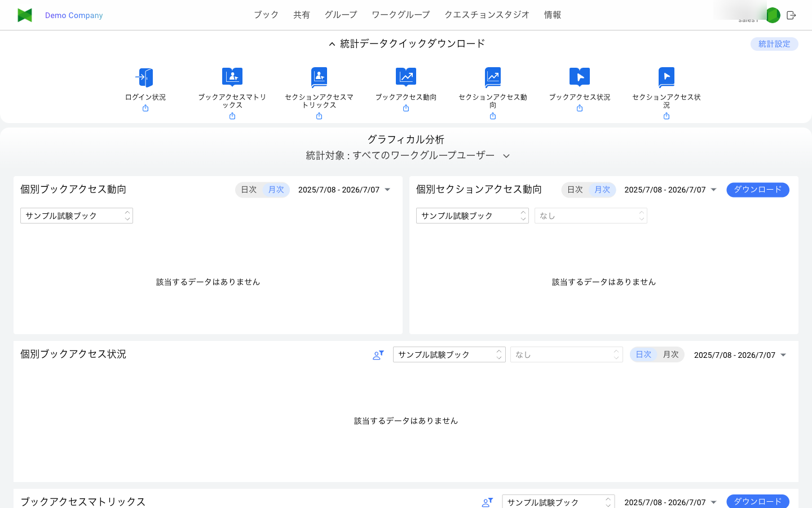This screenshot has width=812, height=508.
Task: Click share icon under ブックアクセス状況
Action: [x=580, y=108]
